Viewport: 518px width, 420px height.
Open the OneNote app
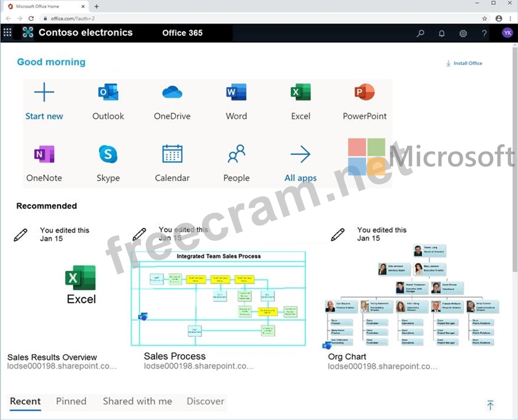coord(44,154)
